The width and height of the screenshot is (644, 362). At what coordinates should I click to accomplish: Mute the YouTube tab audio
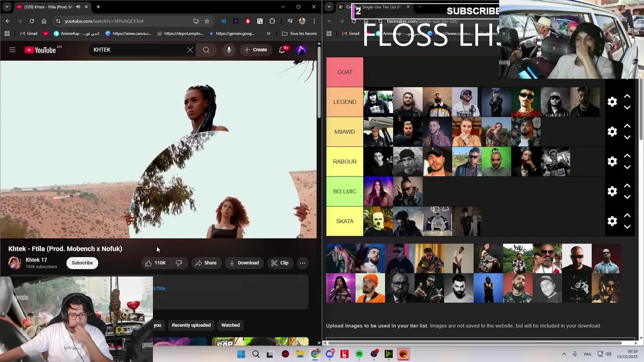pyautogui.click(x=78, y=7)
